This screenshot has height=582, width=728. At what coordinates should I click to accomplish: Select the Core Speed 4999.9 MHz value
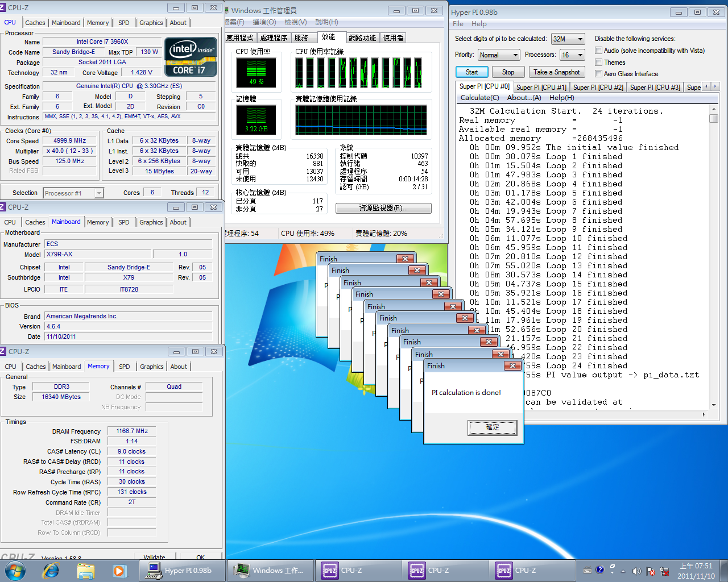[x=70, y=140]
